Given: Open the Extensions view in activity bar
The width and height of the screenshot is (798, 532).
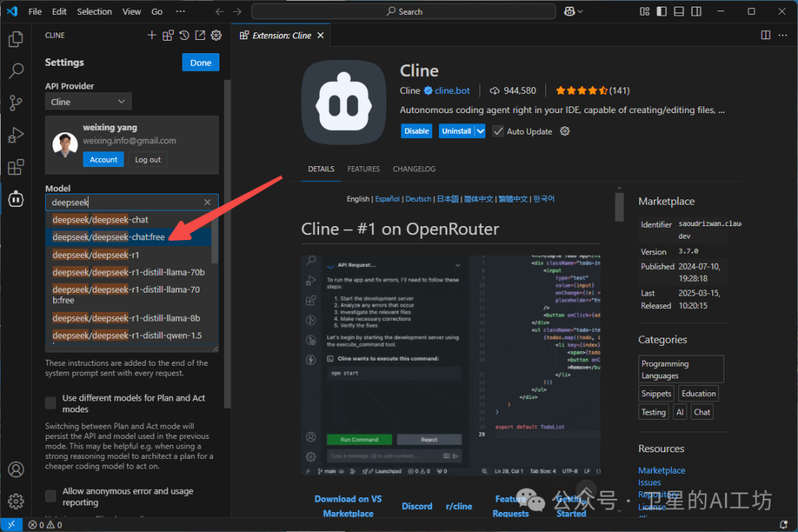Looking at the screenshot, I should coord(16,167).
